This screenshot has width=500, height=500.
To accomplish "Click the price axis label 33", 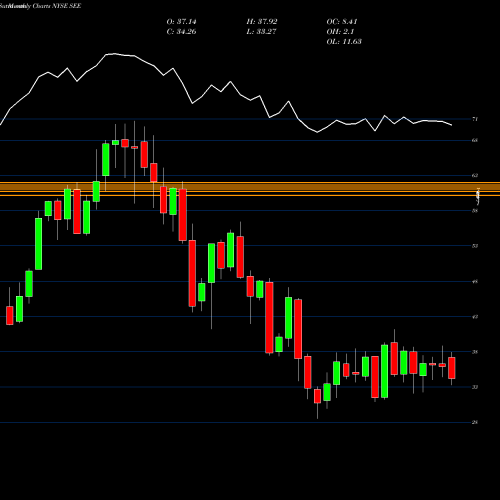I will 475,387.
